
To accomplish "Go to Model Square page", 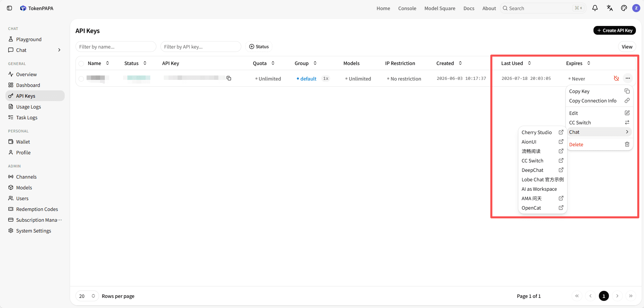I will 440,8.
